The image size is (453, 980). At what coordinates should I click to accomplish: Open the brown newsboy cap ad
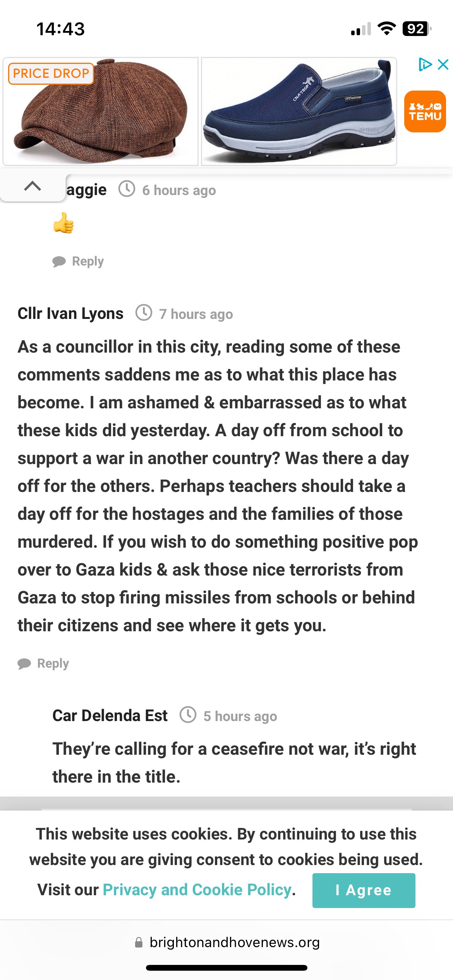click(x=101, y=111)
